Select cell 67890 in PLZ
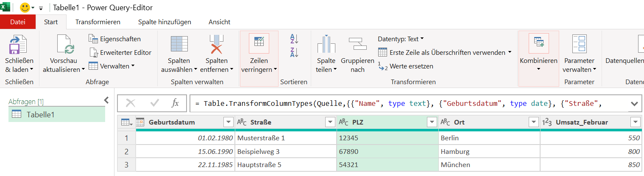The height and width of the screenshot is (176, 644). (x=388, y=151)
